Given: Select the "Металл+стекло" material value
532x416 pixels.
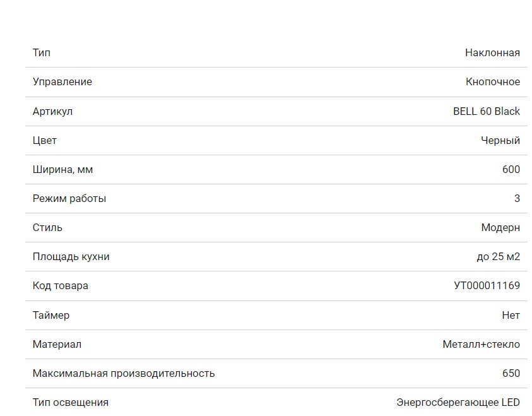Looking at the screenshot, I should pos(481,344).
